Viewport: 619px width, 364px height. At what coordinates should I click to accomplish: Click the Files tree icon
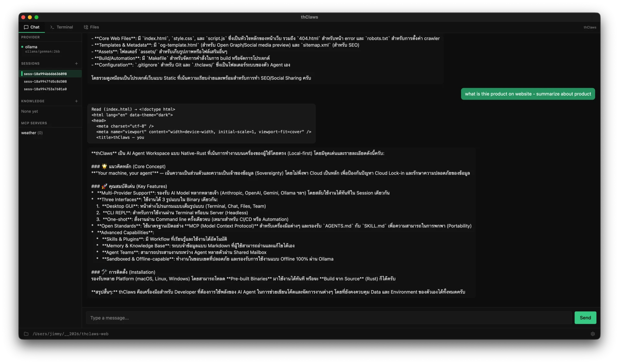point(85,27)
